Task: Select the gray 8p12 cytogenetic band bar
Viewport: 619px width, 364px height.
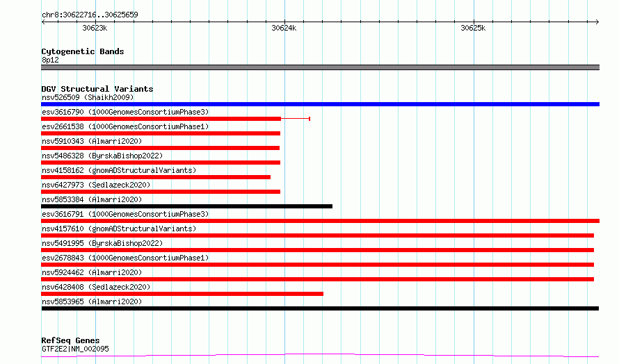Action: tap(320, 67)
